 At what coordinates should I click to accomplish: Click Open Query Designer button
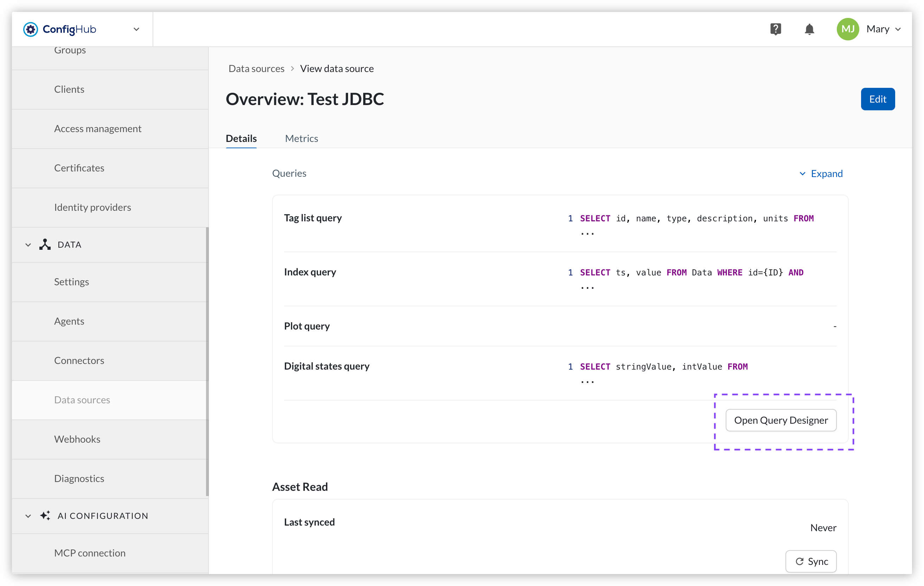[x=781, y=420]
